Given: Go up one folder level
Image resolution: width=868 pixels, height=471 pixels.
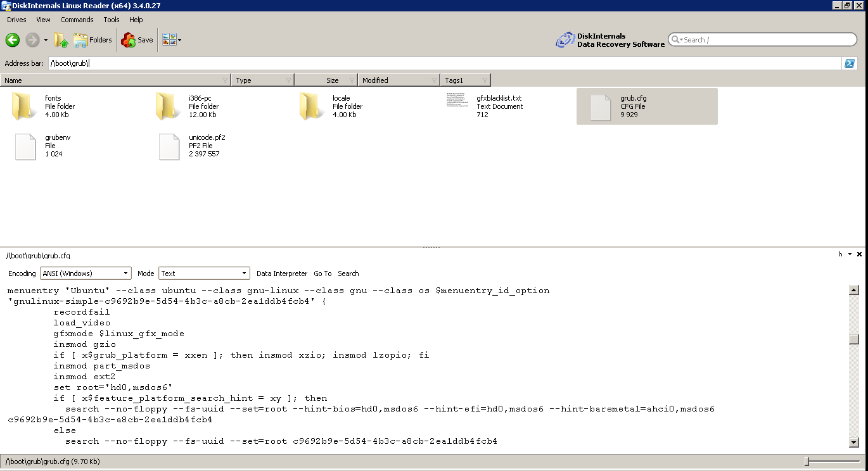Looking at the screenshot, I should 61,40.
